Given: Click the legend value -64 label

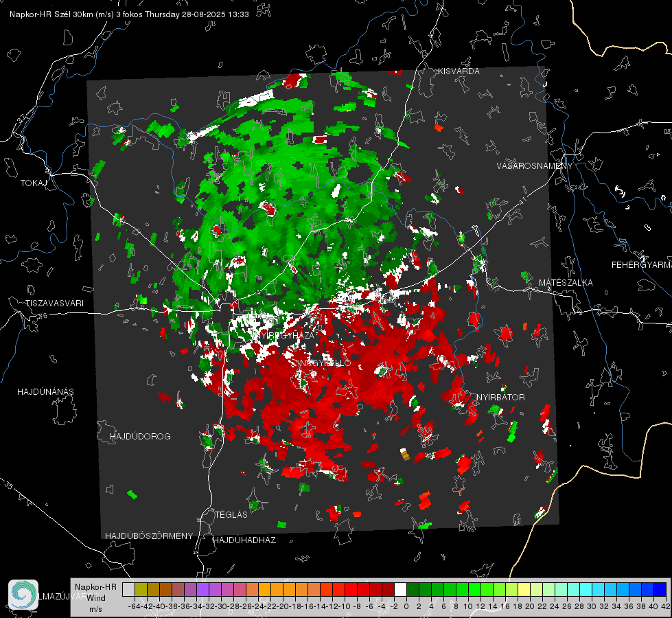Looking at the screenshot, I should (x=135, y=606).
